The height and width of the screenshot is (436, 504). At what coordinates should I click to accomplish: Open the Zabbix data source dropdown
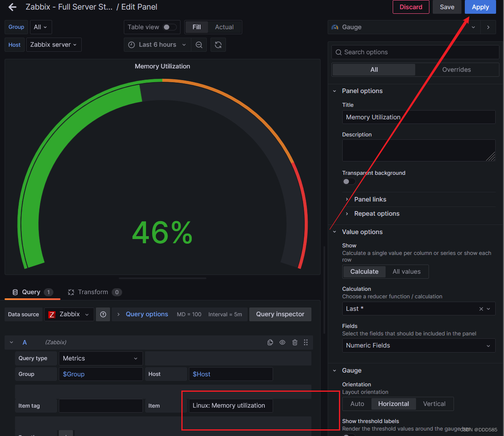(x=69, y=315)
